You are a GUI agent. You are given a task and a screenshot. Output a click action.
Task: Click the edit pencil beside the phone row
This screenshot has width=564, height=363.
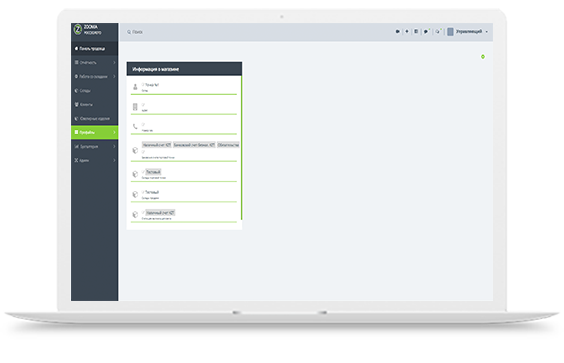coord(143,124)
